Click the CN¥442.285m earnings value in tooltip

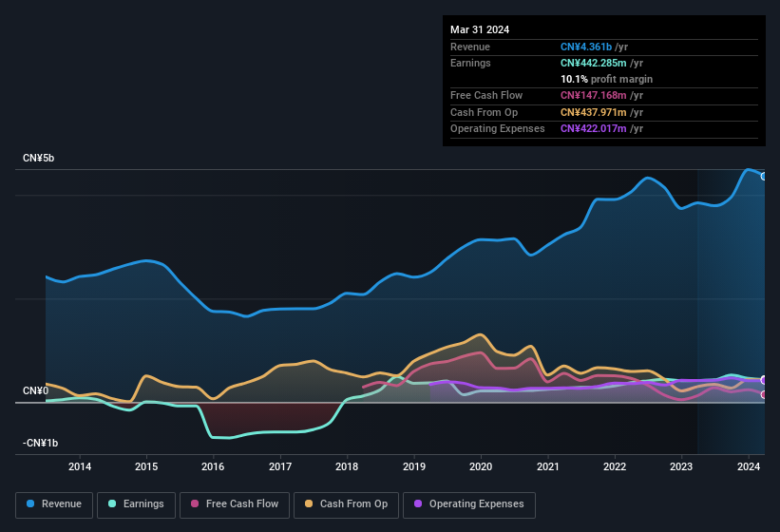click(x=599, y=63)
